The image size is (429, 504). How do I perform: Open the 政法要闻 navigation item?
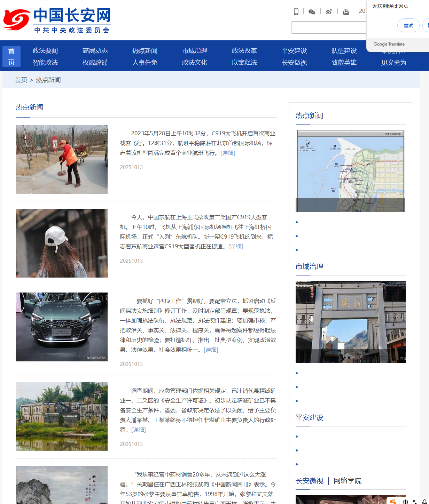point(45,51)
